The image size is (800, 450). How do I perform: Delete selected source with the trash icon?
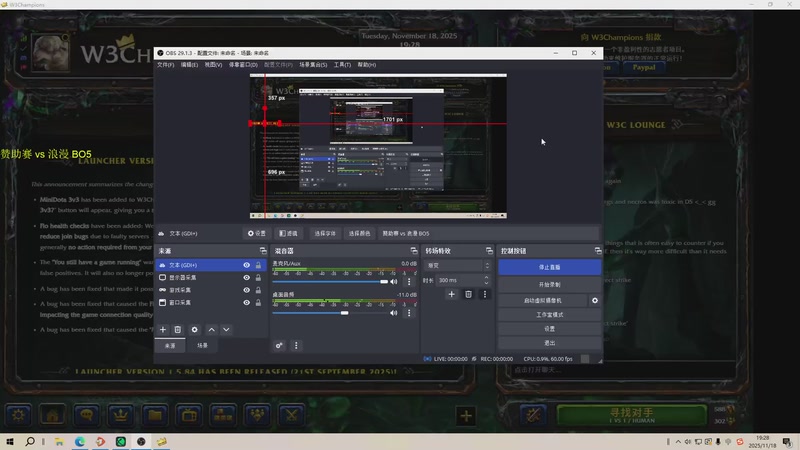click(178, 330)
